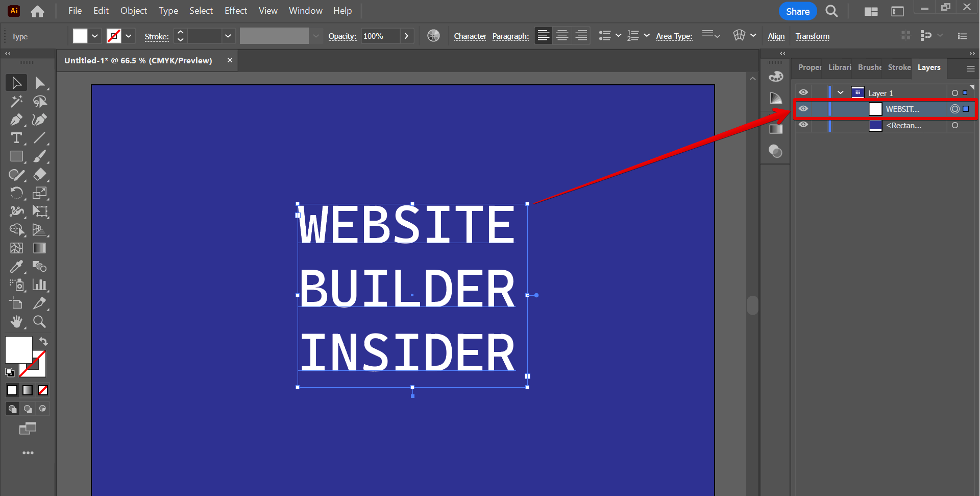Activate the Hand tool
This screenshot has height=496, width=980.
pyautogui.click(x=16, y=321)
